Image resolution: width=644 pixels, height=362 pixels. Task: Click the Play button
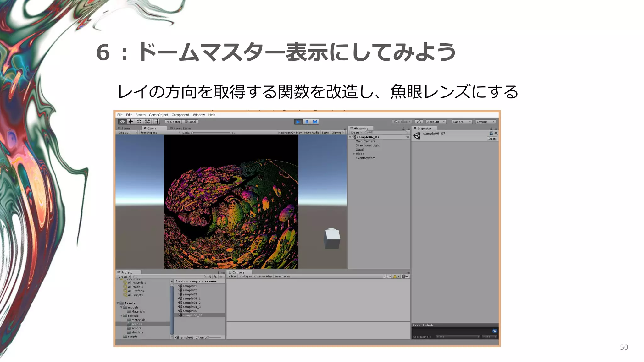(298, 122)
